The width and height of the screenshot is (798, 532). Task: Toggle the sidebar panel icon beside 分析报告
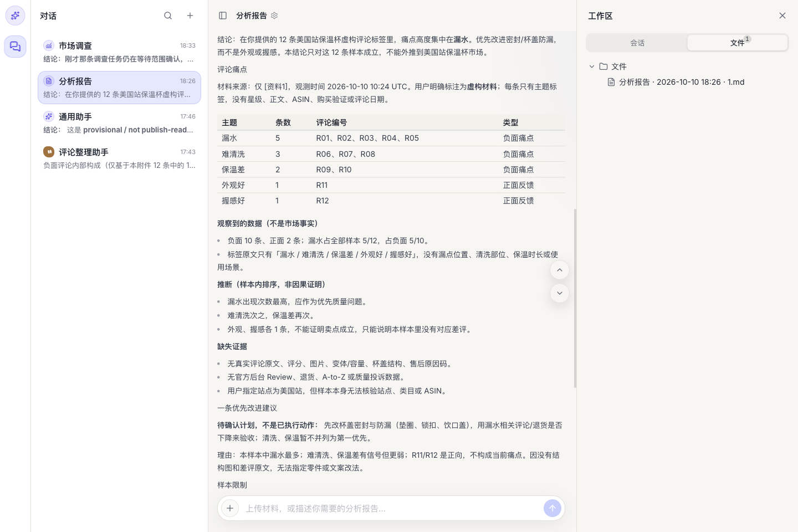[223, 16]
